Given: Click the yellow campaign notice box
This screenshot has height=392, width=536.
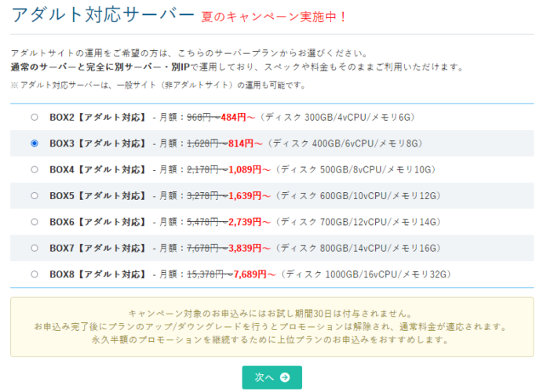Looking at the screenshot, I should click(x=272, y=327).
